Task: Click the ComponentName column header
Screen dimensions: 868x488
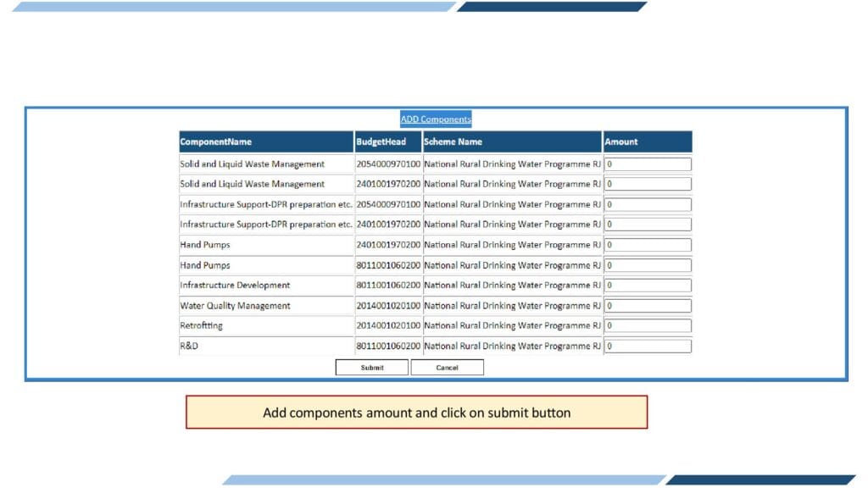Action: click(220, 141)
